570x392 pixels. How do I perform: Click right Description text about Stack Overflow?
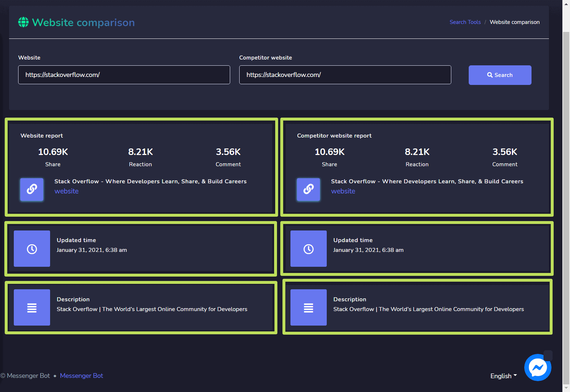pyautogui.click(x=428, y=309)
